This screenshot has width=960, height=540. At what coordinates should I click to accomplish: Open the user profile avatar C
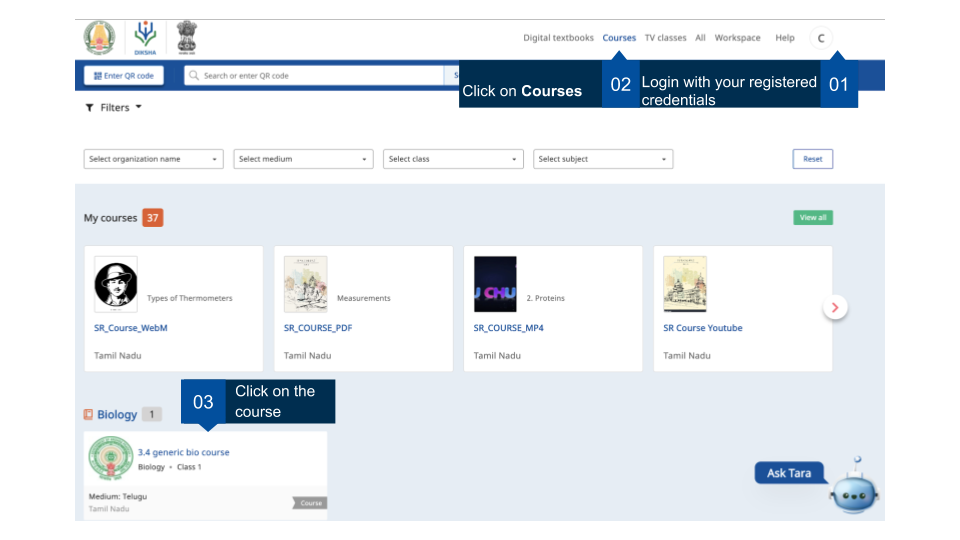[x=820, y=38]
